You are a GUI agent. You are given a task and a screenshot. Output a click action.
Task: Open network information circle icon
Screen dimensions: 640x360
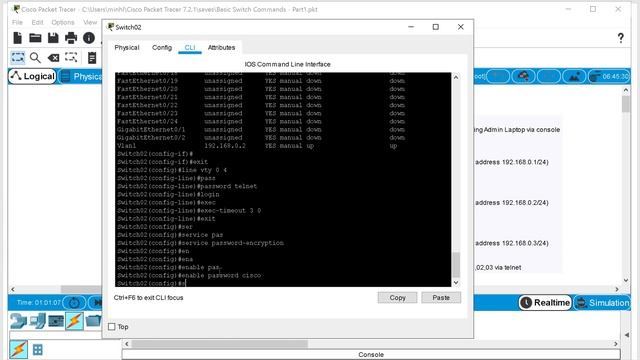89,38
